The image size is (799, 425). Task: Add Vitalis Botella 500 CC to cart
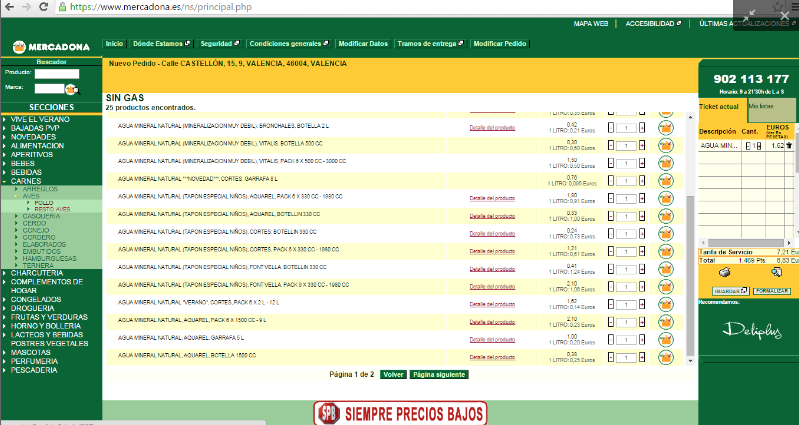665,146
